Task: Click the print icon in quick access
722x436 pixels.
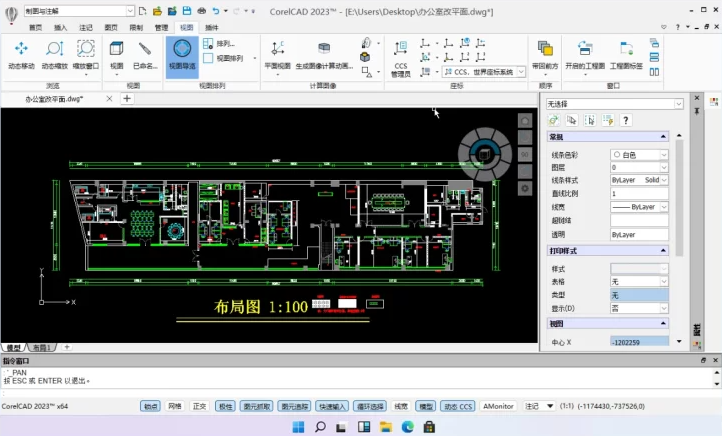Action: [202, 11]
